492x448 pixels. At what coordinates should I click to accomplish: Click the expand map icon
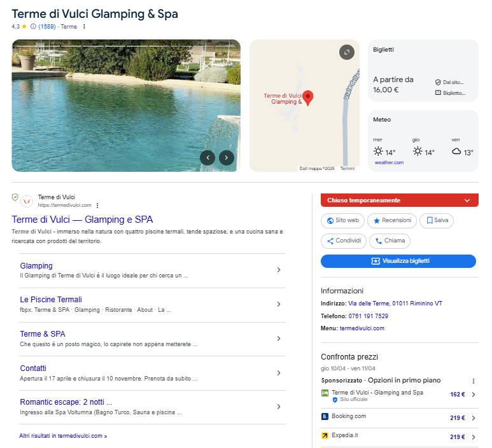[347, 52]
